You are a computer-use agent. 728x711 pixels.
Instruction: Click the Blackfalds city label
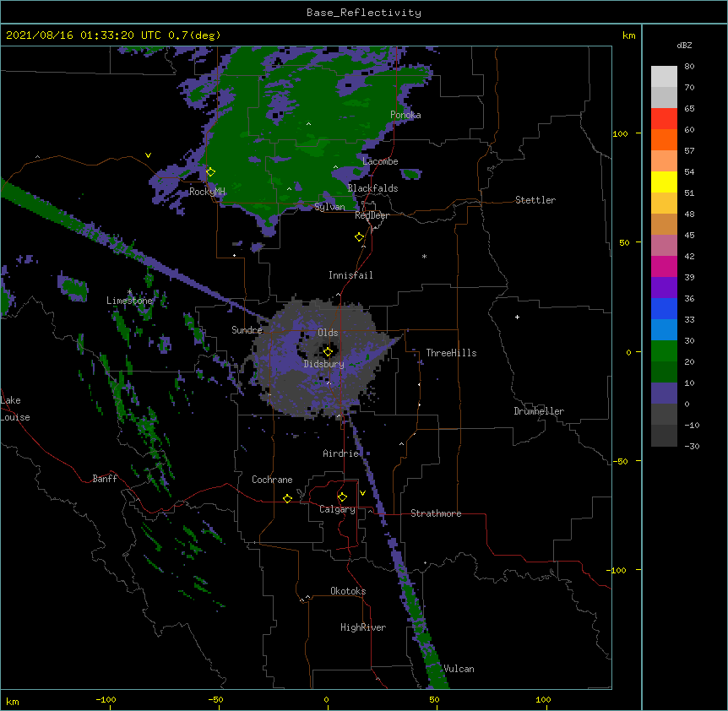372,188
